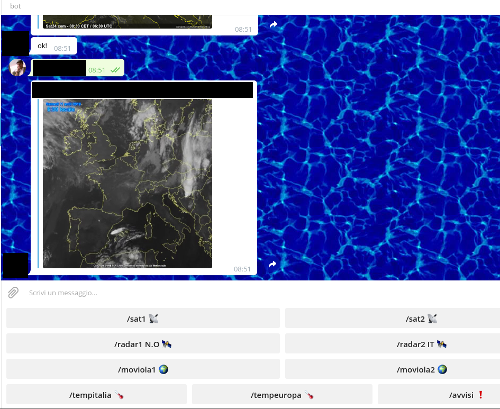Select the /radar1 N.O button
The image size is (500, 409).
[143, 344]
